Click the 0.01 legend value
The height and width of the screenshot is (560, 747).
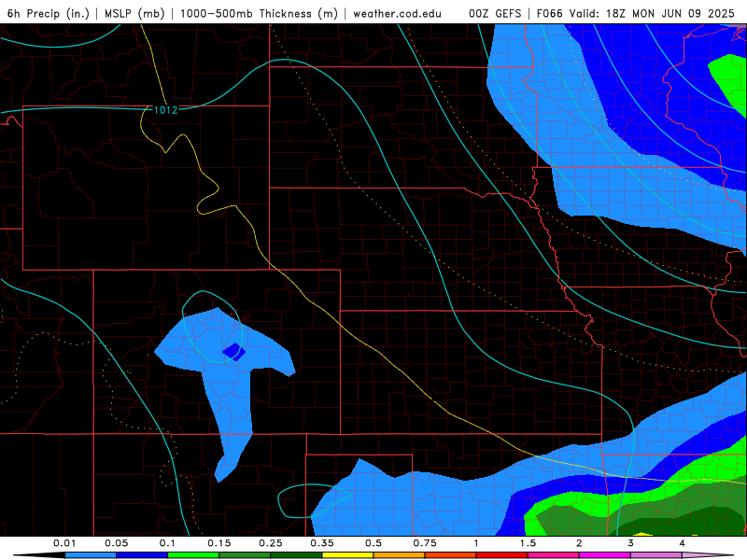coord(64,543)
